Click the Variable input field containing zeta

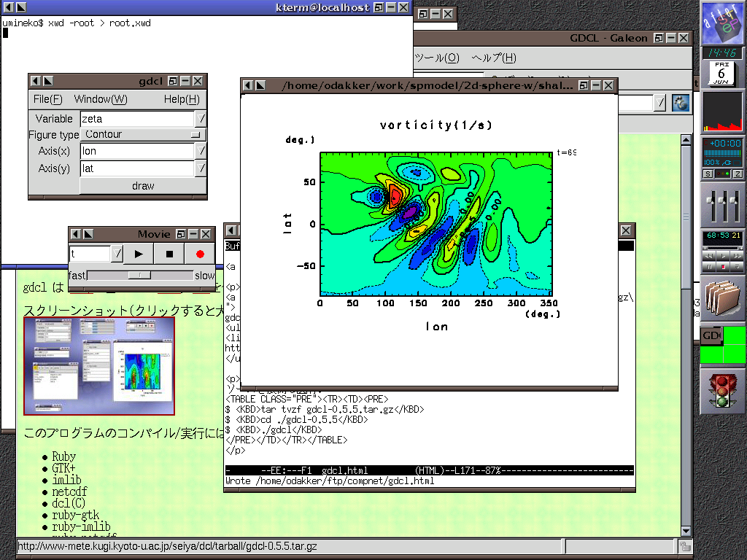tap(137, 119)
